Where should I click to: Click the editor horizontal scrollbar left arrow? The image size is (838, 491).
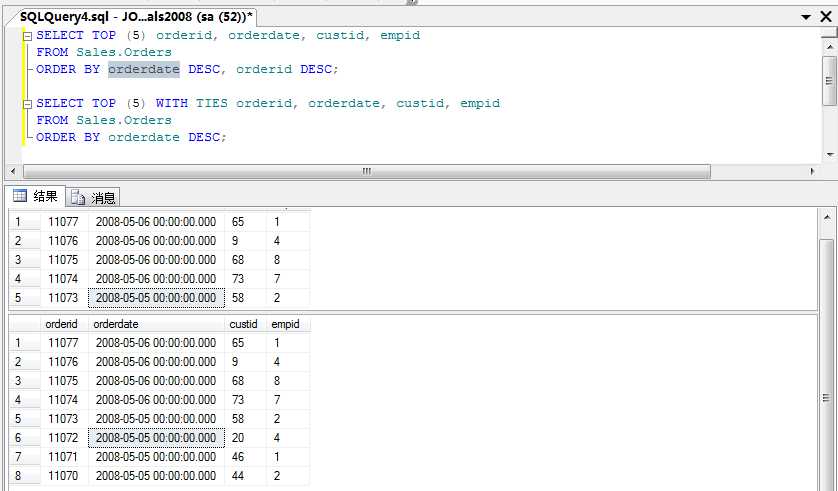point(13,172)
